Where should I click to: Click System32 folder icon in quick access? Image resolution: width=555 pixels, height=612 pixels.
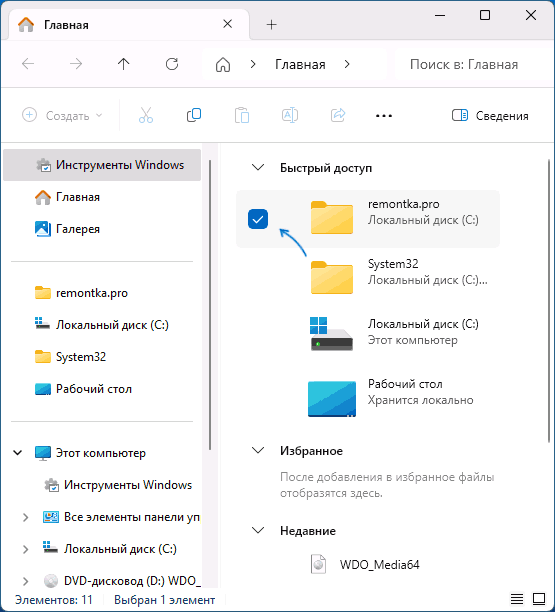point(332,278)
